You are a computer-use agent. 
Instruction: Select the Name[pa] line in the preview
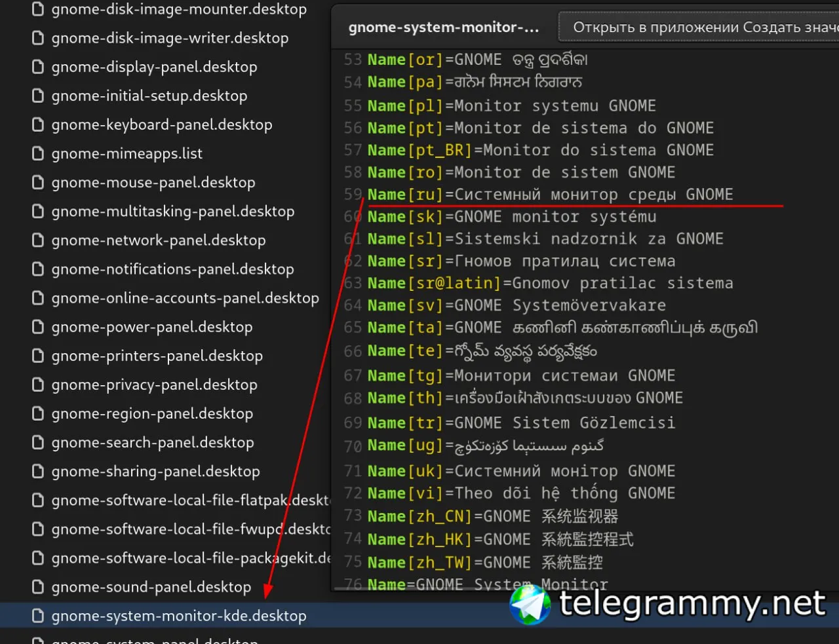point(475,82)
